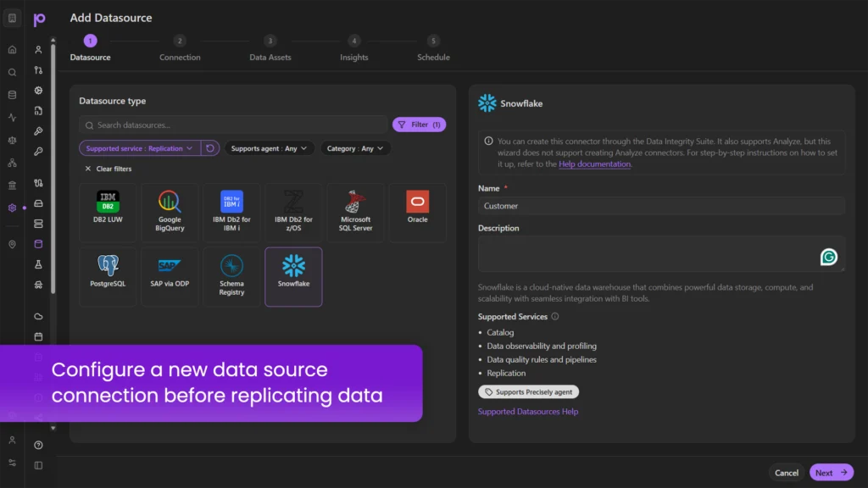
Task: Click the Filter (1) button
Action: click(x=419, y=125)
